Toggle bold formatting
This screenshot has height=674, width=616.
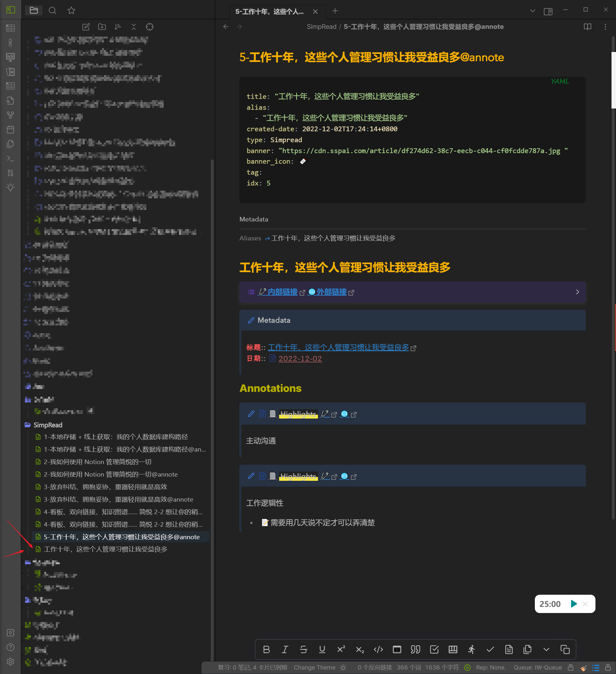pyautogui.click(x=266, y=649)
